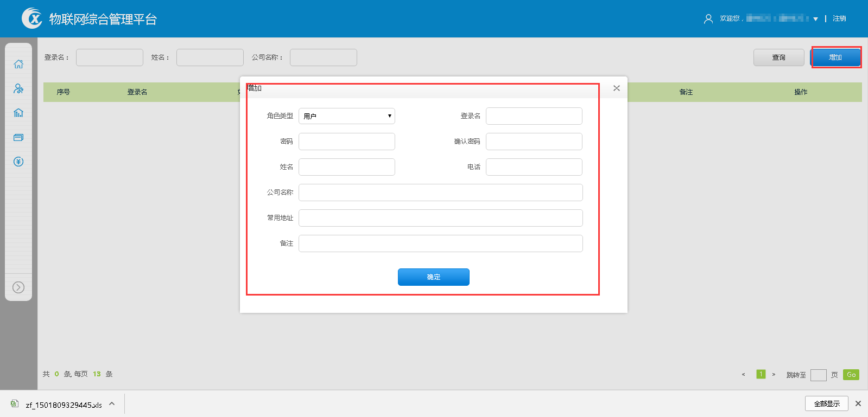Click the home icon in the sidebar
This screenshot has width=868, height=417.
tap(18, 64)
